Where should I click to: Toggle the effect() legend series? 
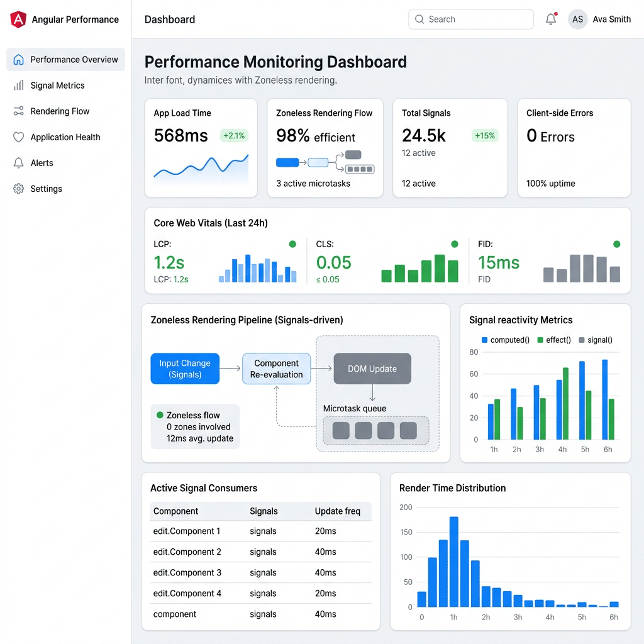point(554,340)
